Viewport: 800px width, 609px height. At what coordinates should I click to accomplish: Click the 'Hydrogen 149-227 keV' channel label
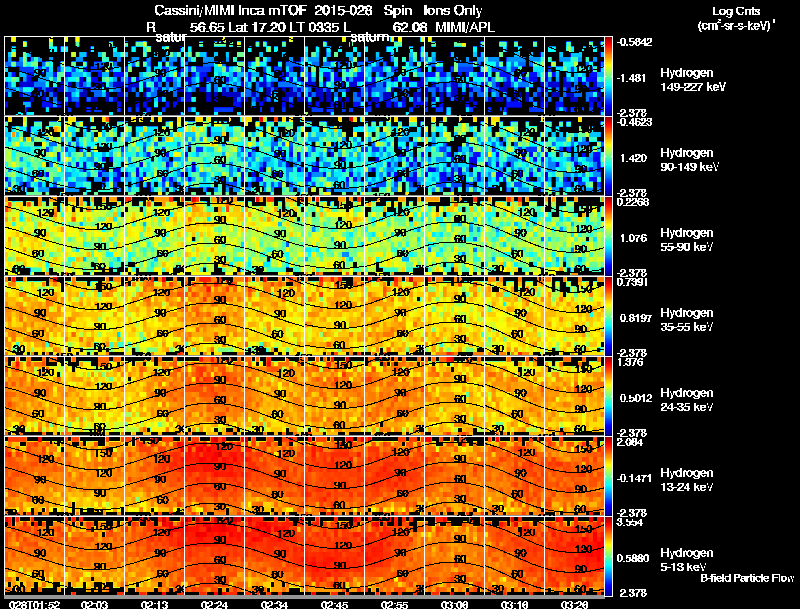click(693, 80)
